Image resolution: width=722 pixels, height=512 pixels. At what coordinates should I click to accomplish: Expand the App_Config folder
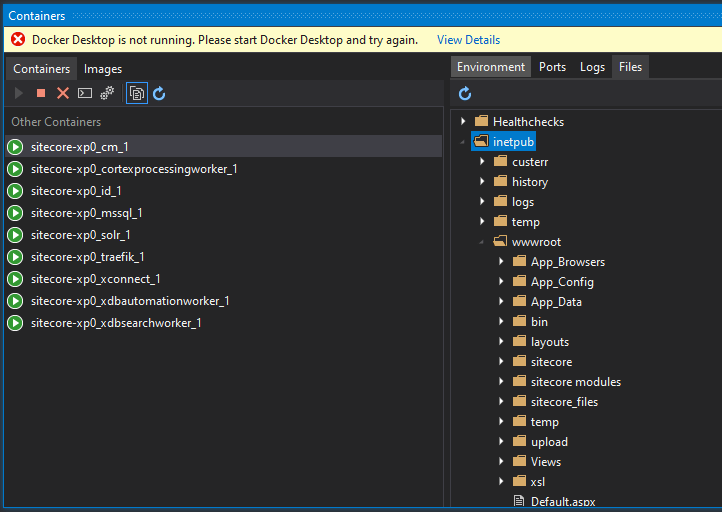point(501,282)
